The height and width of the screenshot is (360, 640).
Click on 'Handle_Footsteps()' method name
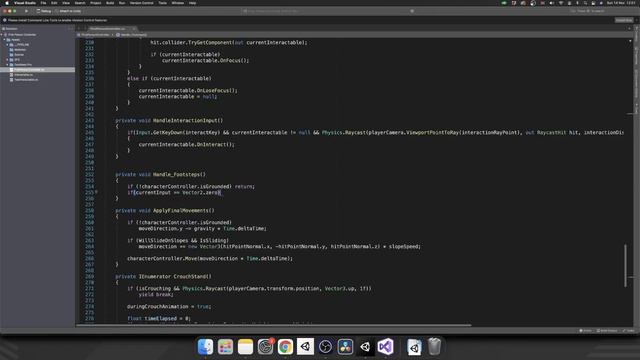point(179,174)
